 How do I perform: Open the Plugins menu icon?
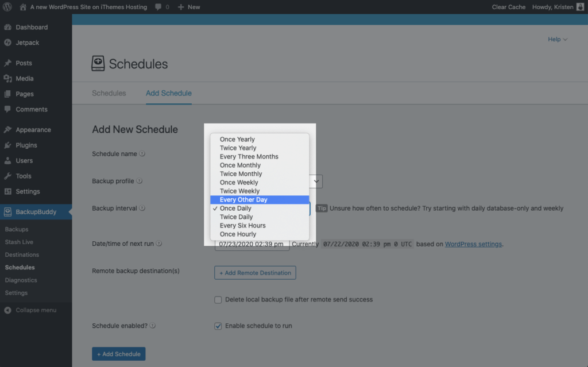click(7, 145)
